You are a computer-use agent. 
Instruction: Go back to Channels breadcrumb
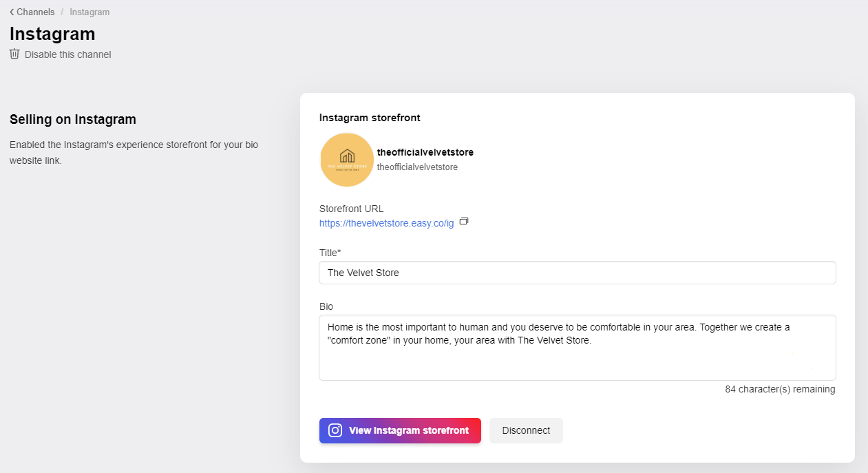(32, 12)
